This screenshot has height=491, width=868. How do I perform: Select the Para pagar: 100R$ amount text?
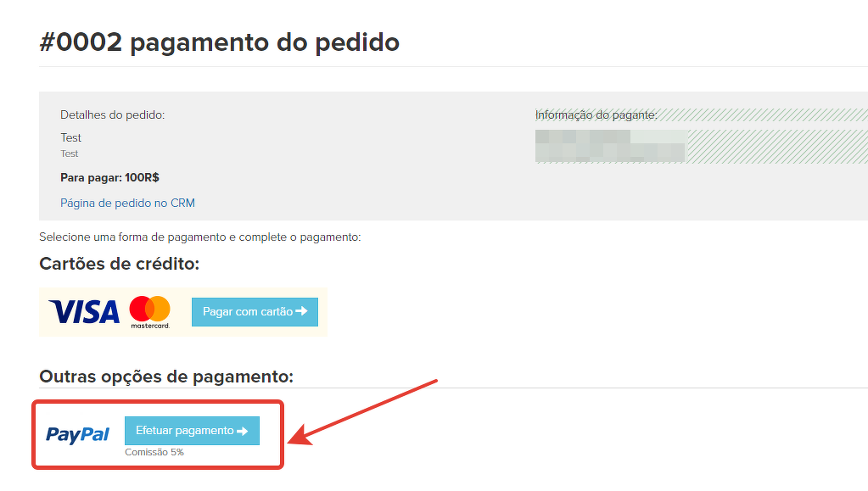109,178
